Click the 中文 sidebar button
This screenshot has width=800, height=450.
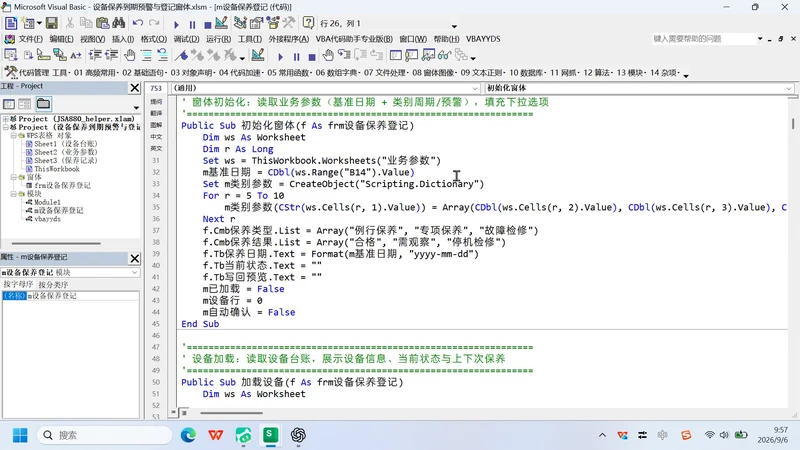(156, 137)
